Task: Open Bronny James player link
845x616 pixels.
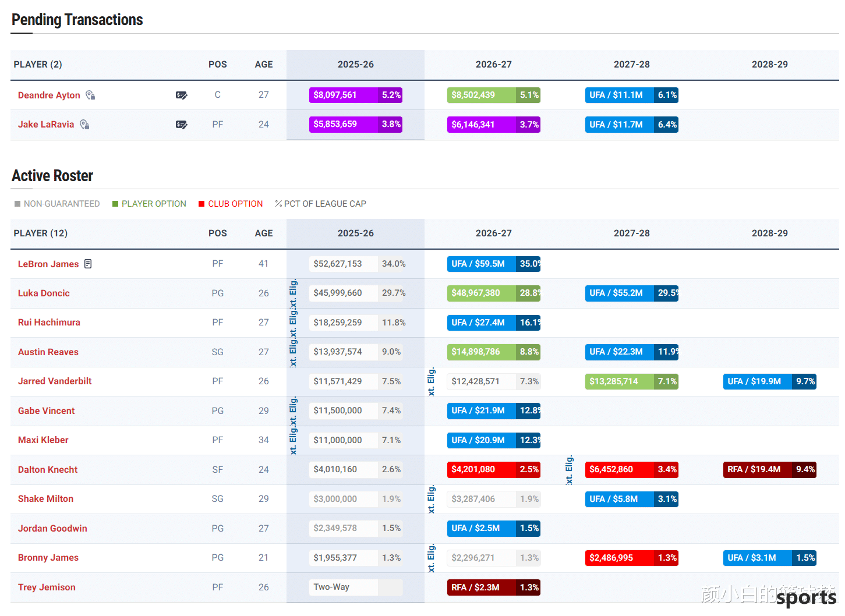Action: [x=48, y=557]
